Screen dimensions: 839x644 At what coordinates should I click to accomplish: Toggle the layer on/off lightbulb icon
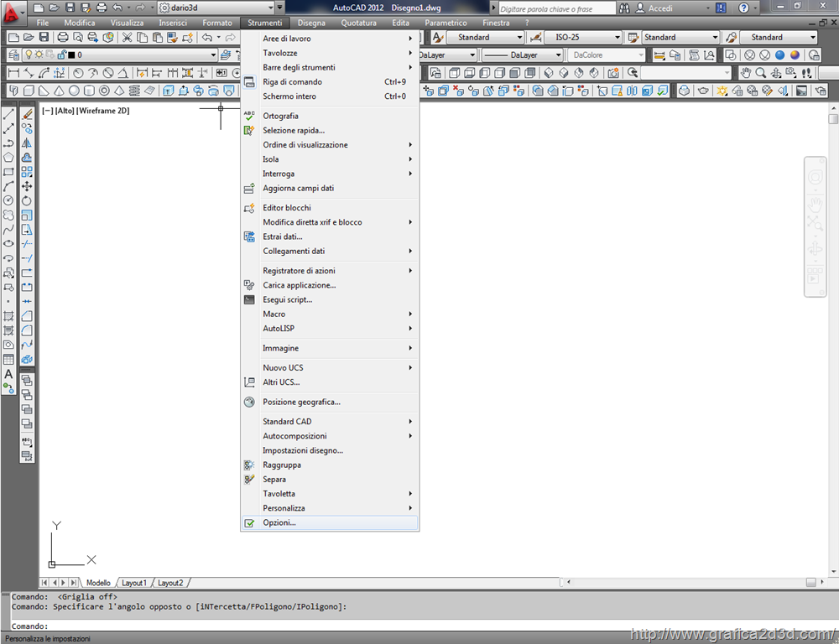click(28, 55)
